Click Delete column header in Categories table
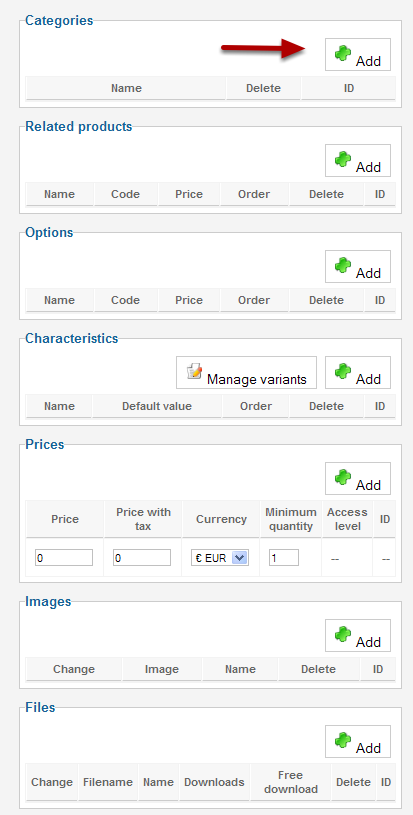This screenshot has width=413, height=815. (x=263, y=88)
